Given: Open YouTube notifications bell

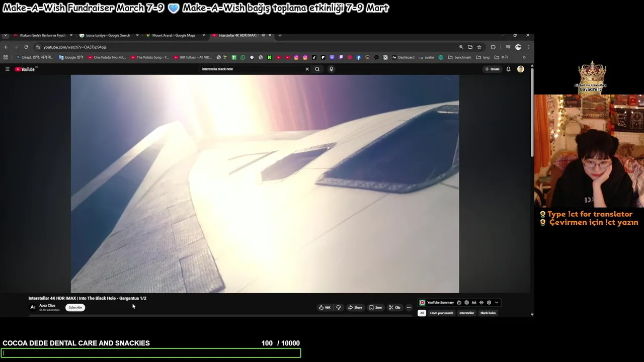Looking at the screenshot, I should [508, 69].
